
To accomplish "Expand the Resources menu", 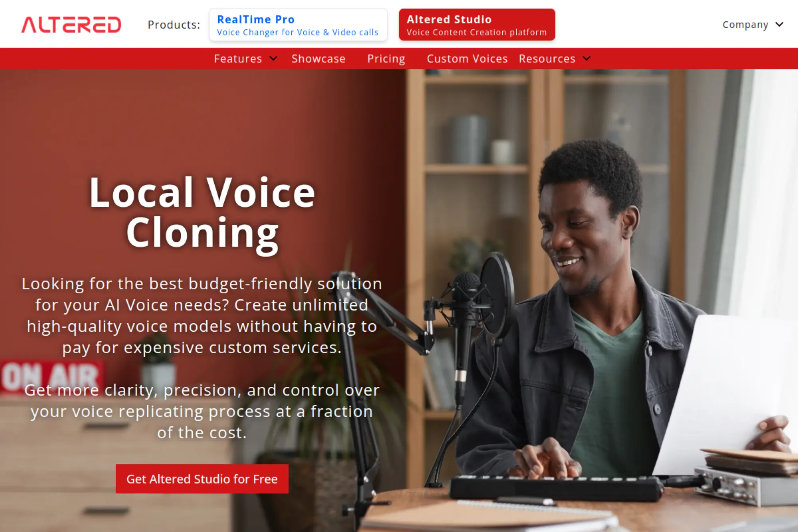I will coord(555,59).
